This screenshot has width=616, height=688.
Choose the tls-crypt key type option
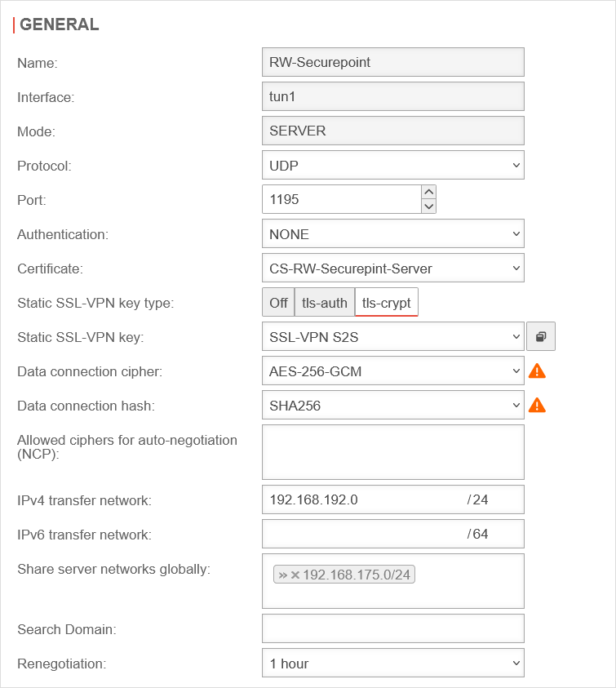(x=386, y=303)
